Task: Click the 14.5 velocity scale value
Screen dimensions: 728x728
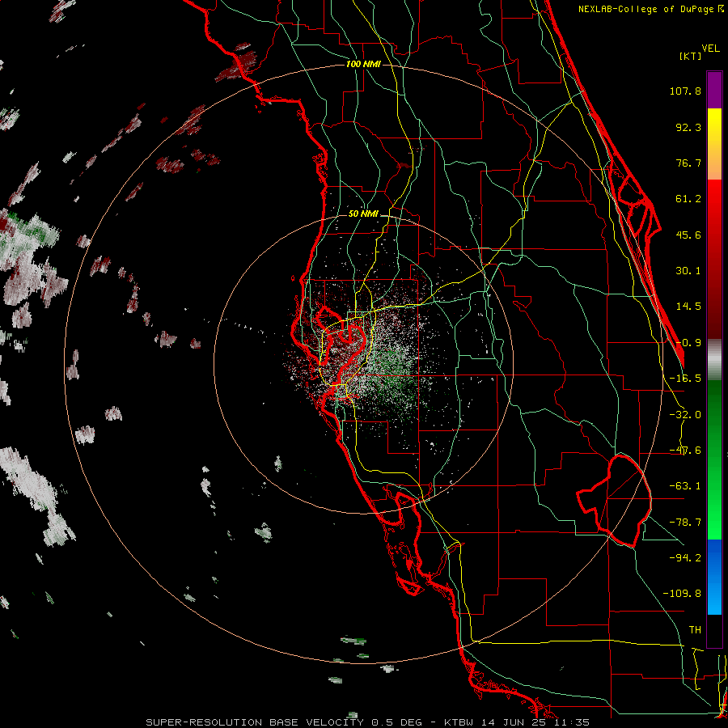Action: coord(688,307)
